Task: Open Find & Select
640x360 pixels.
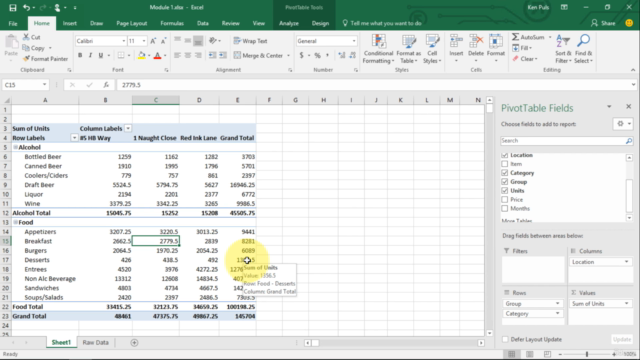Action: point(583,49)
